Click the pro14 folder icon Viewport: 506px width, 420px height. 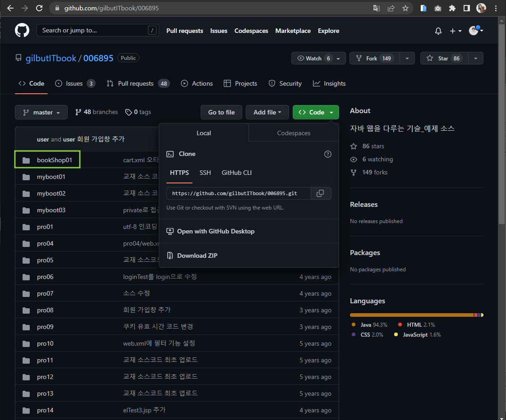coord(26,411)
